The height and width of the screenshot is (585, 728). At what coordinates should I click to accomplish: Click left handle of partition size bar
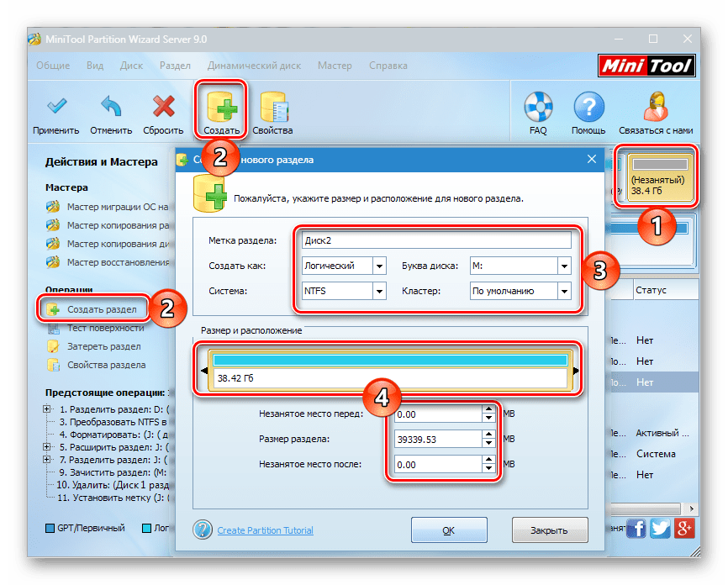click(x=203, y=371)
